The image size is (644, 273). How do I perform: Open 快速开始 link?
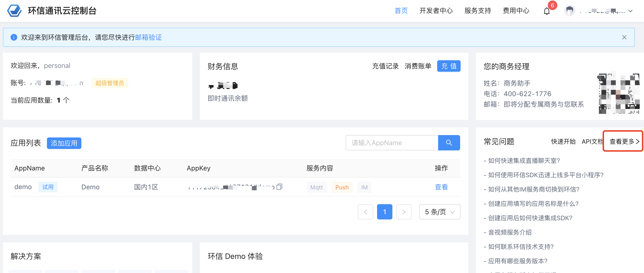(x=563, y=142)
